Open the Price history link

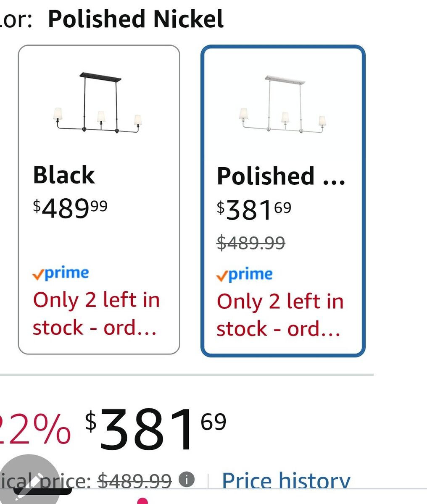(x=286, y=481)
